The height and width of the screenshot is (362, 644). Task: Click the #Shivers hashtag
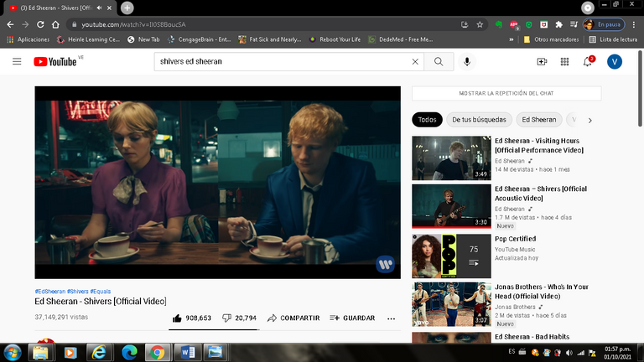(78, 292)
